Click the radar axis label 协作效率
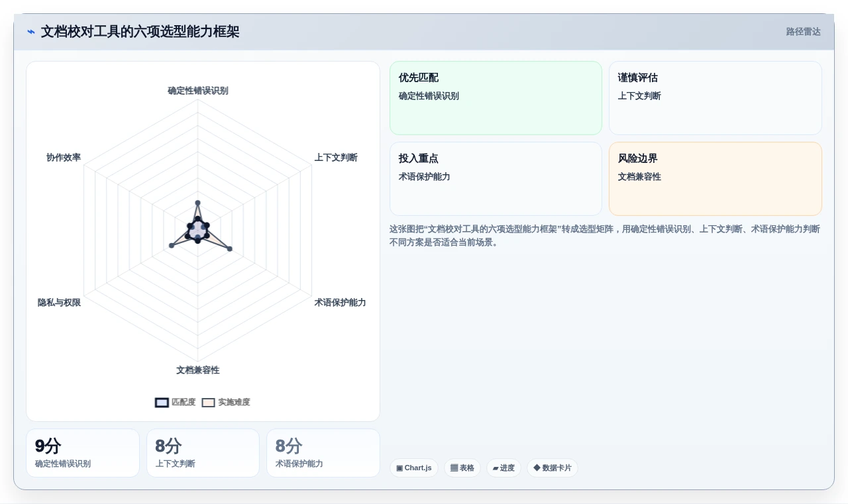Viewport: 848px width, 504px height. coord(64,158)
